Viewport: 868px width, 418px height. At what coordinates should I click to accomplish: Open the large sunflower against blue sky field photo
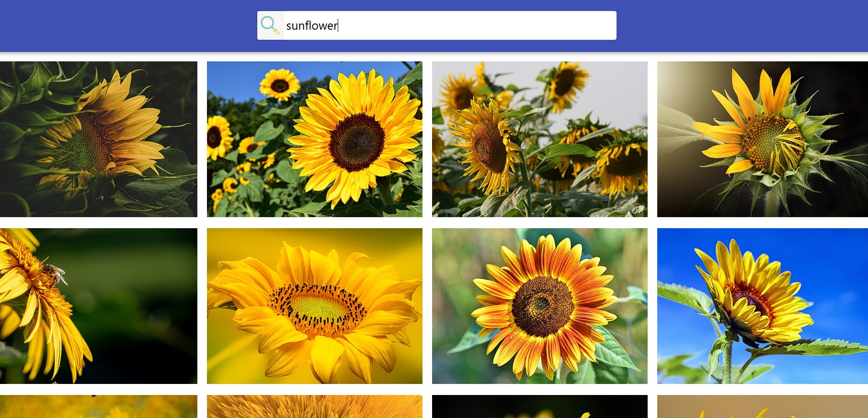click(315, 139)
